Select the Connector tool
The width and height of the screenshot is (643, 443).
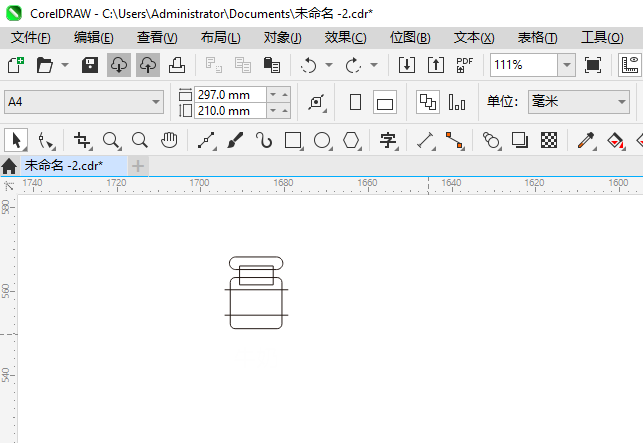455,140
